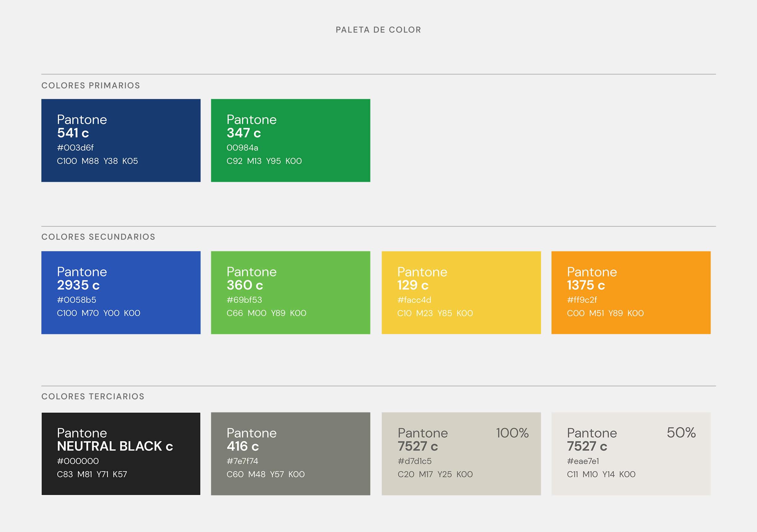Click the '2935 c' bold label
Image resolution: width=757 pixels, height=532 pixels.
[x=78, y=285]
